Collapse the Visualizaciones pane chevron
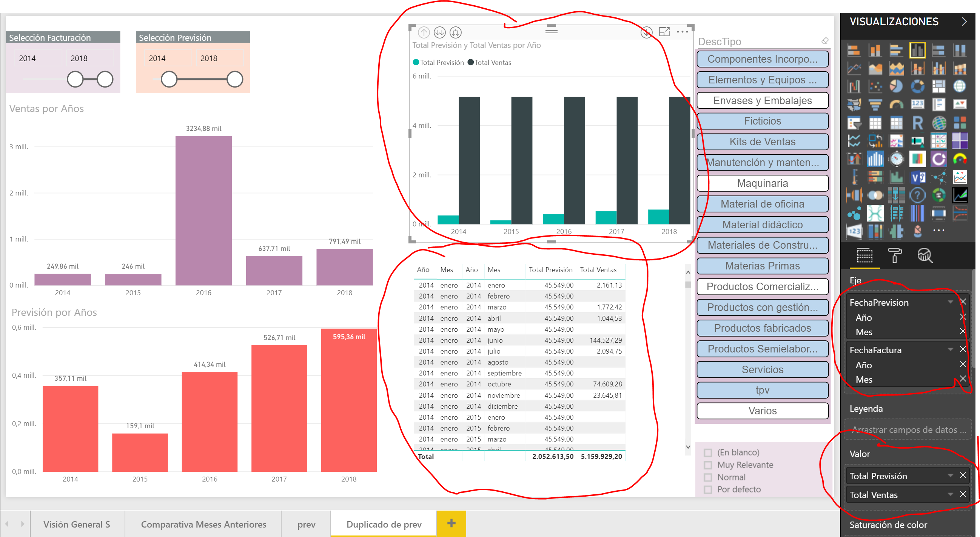 (964, 22)
